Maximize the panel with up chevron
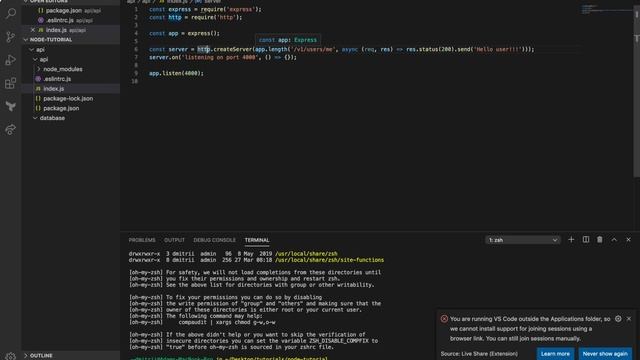The image size is (640, 360). coord(614,240)
